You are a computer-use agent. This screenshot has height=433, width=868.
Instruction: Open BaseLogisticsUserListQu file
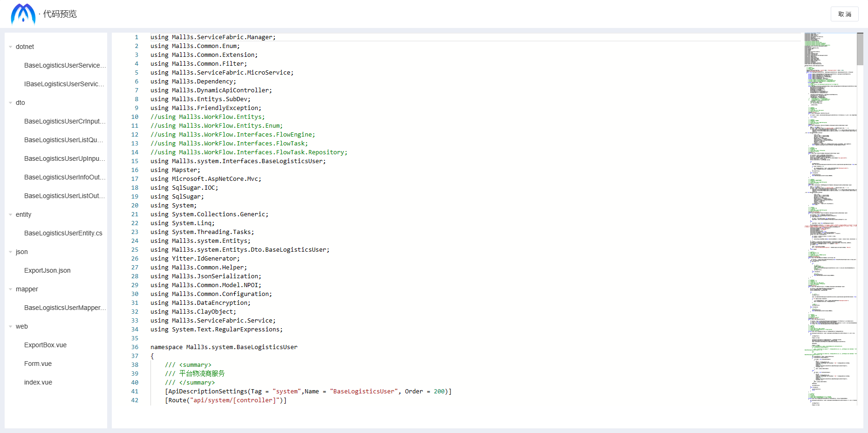tap(64, 140)
